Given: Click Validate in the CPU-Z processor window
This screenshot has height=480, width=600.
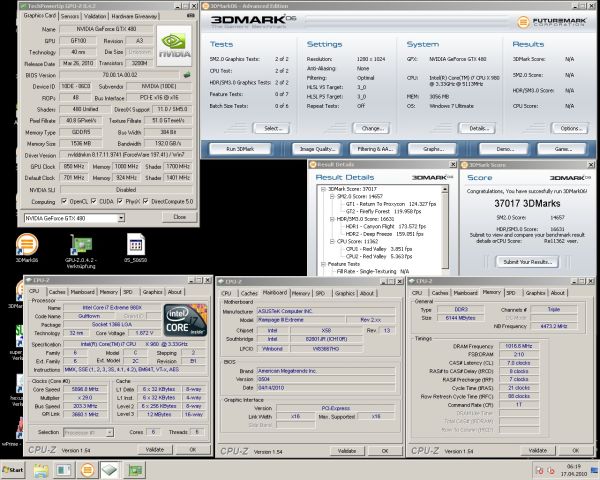Looking at the screenshot, I should tap(155, 450).
